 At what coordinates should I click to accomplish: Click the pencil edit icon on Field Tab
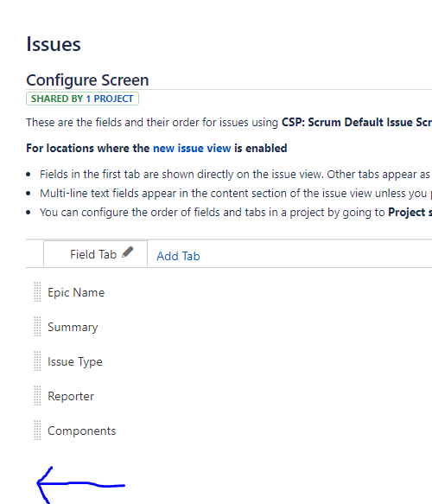(128, 252)
